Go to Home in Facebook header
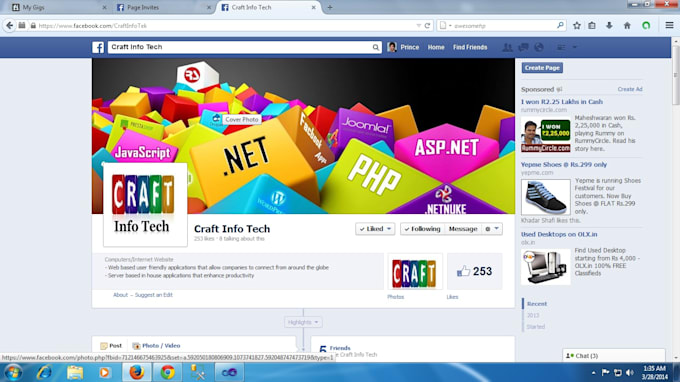680x382 pixels. 436,47
